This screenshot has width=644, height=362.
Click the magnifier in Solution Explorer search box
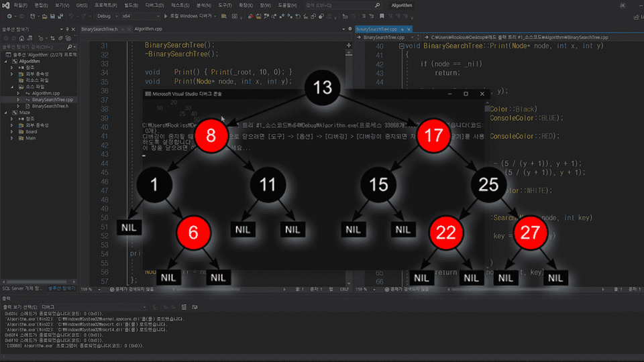[69, 47]
